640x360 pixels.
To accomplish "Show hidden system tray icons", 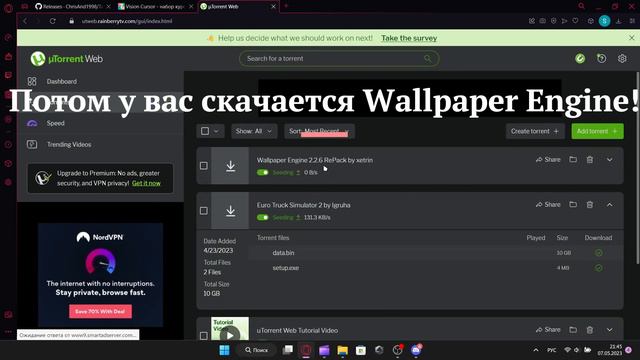I will pos(536,350).
